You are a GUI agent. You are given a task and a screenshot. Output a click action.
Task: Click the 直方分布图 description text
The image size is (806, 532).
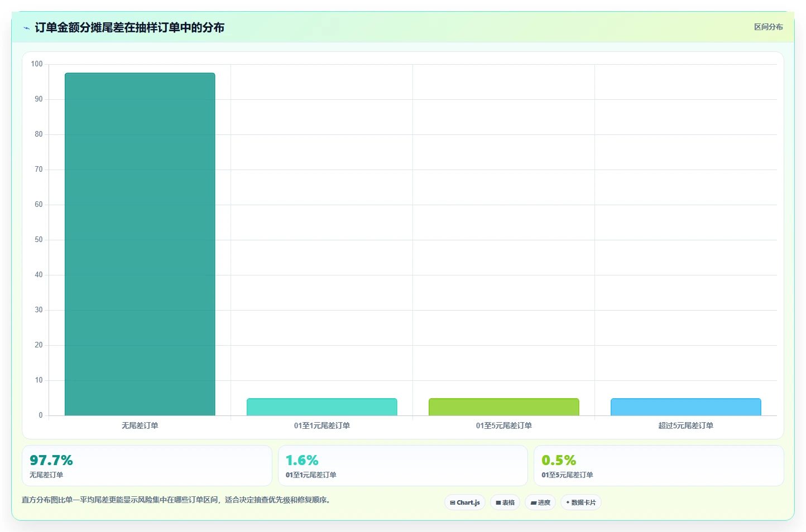177,500
